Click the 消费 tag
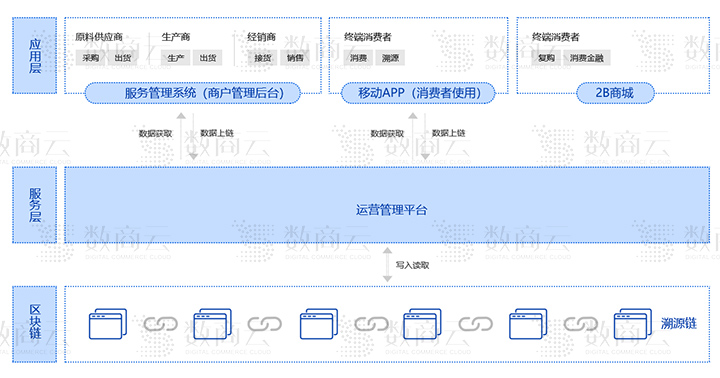The width and height of the screenshot is (720, 378). (x=358, y=58)
